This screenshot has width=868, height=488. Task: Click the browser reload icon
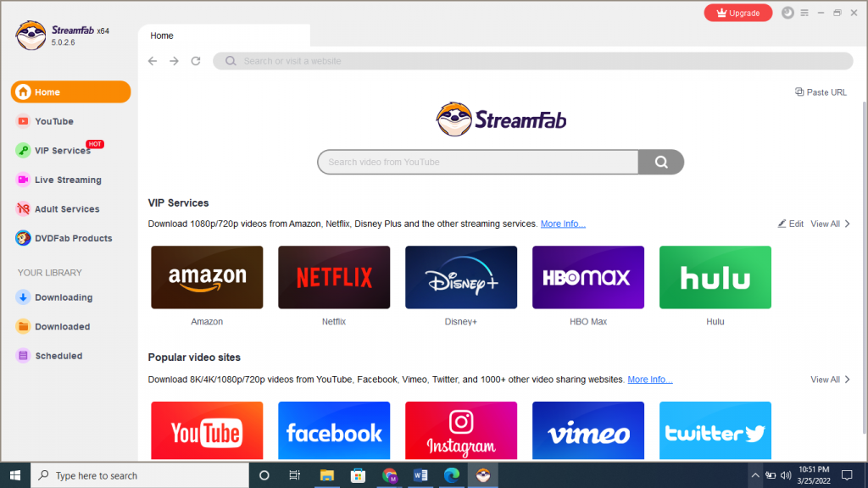click(196, 61)
